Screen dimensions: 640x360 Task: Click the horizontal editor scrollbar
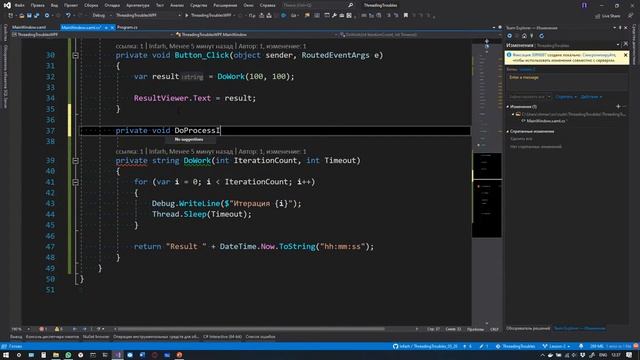click(x=251, y=329)
